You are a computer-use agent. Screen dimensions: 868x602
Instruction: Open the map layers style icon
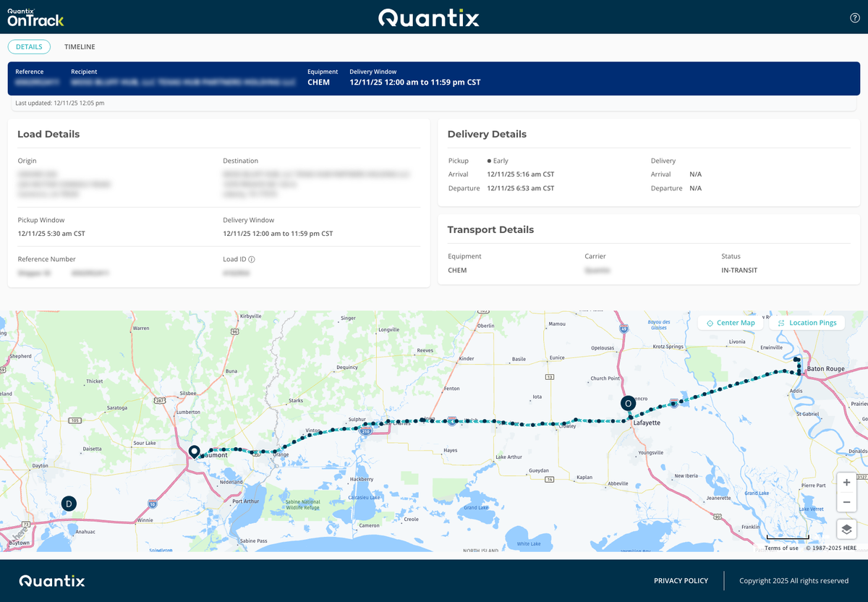846,529
